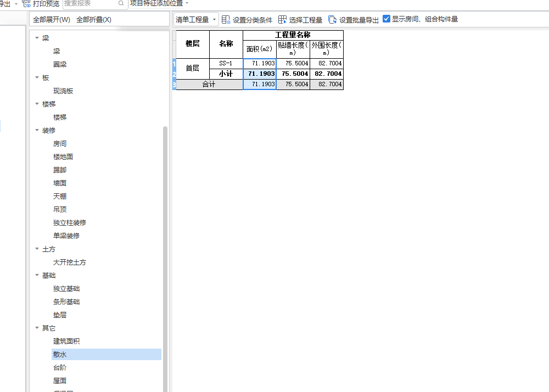Select 圈梁 in the tree
The width and height of the screenshot is (549, 392).
coord(60,64)
